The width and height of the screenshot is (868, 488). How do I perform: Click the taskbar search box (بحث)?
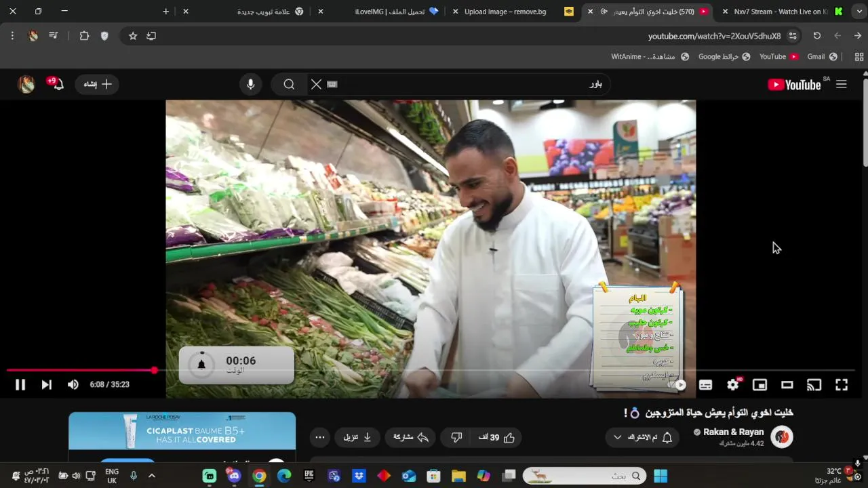pyautogui.click(x=585, y=476)
